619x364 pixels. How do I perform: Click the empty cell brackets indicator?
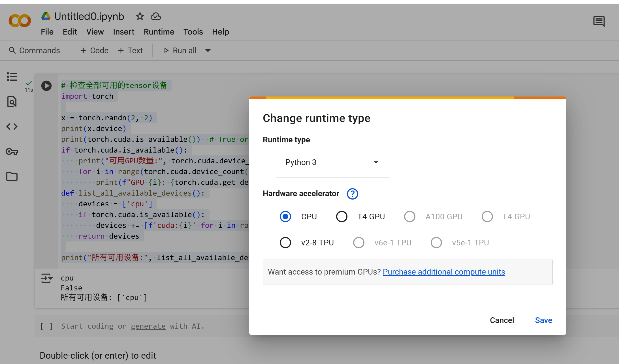tap(46, 326)
